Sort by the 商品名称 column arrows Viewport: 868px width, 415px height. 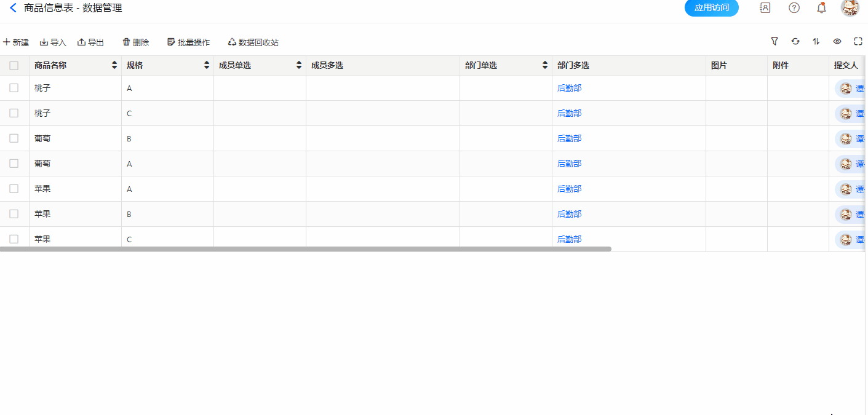tap(114, 65)
